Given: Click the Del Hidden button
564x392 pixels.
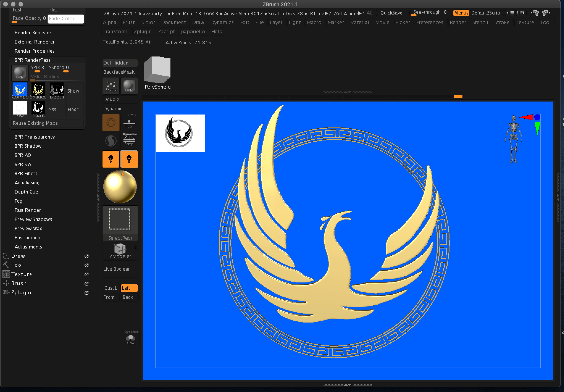Looking at the screenshot, I should coord(120,63).
